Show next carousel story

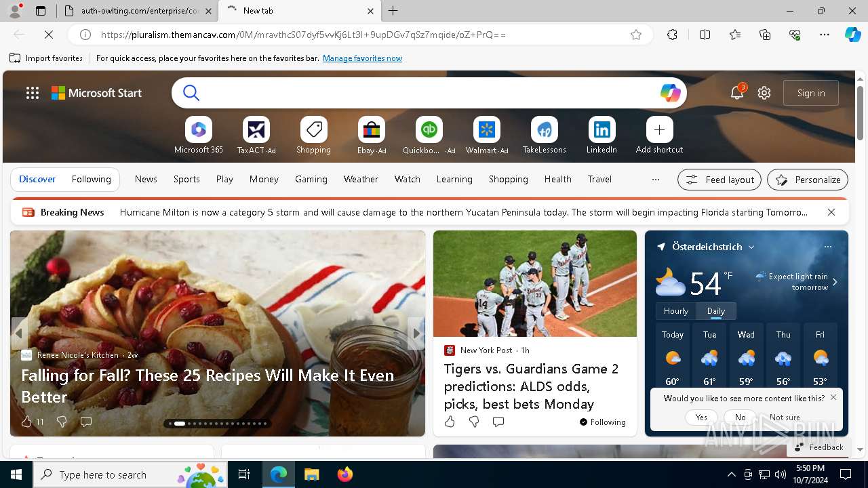(x=416, y=333)
